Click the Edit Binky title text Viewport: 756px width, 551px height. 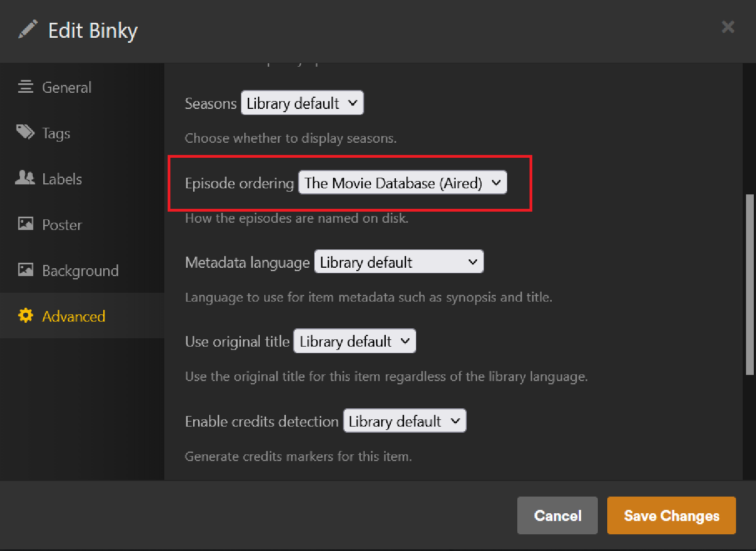click(93, 31)
